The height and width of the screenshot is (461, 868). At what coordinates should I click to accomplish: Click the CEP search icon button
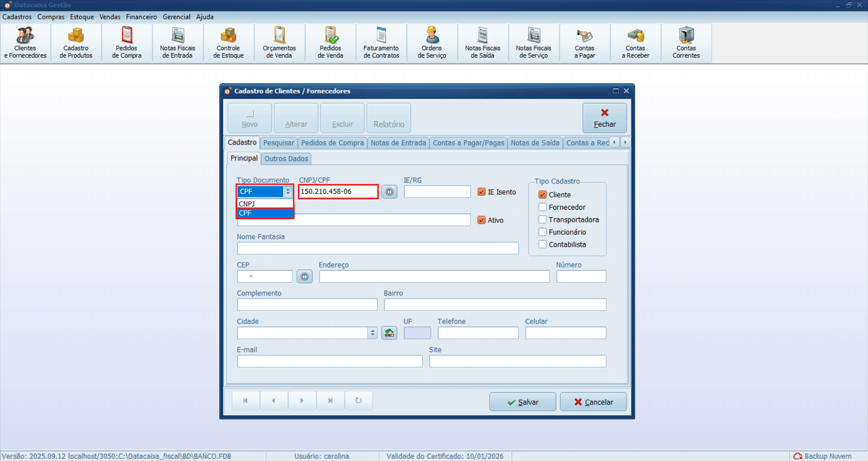point(305,277)
